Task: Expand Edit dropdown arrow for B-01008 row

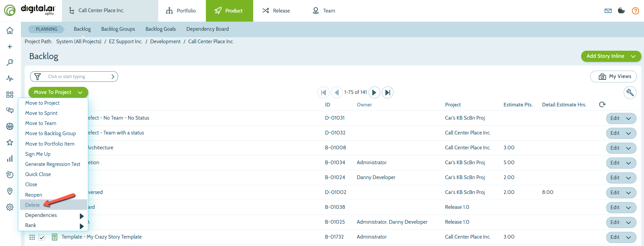Action: pyautogui.click(x=628, y=148)
